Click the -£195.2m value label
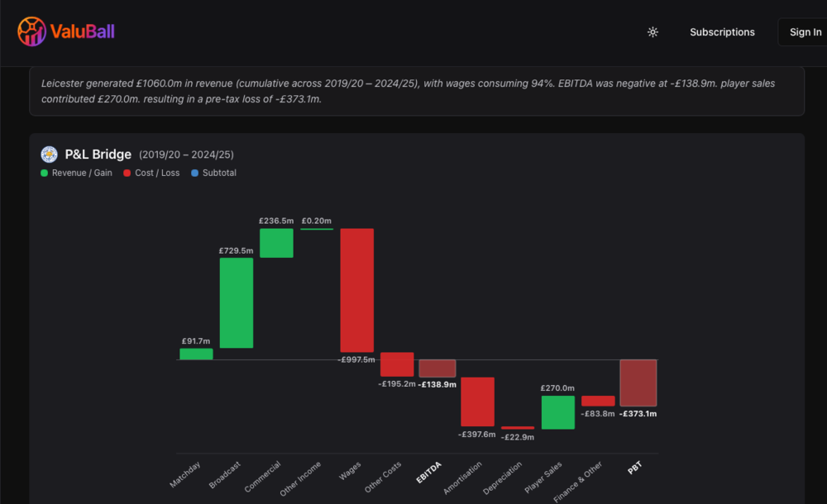This screenshot has width=827, height=504. click(x=397, y=384)
